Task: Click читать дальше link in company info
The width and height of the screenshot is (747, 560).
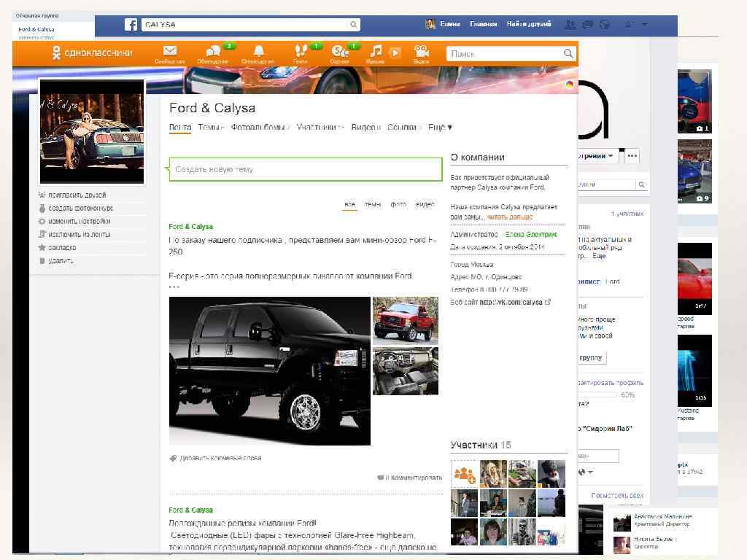Action: pos(510,217)
